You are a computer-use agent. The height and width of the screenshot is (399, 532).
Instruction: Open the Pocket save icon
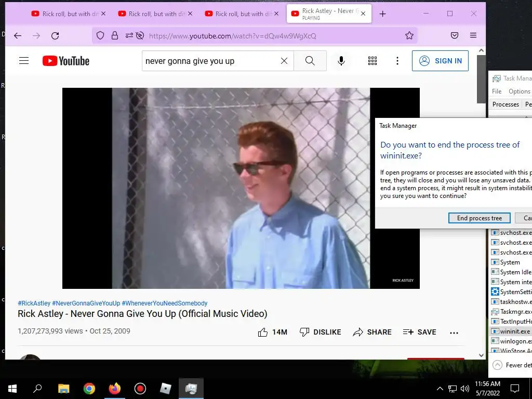pos(455,35)
